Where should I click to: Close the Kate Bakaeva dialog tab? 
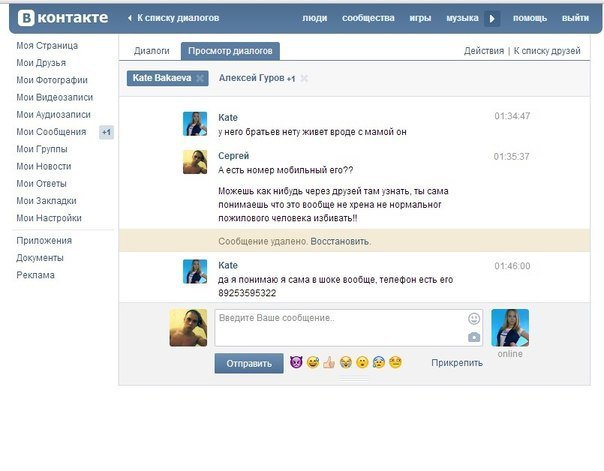[200, 78]
